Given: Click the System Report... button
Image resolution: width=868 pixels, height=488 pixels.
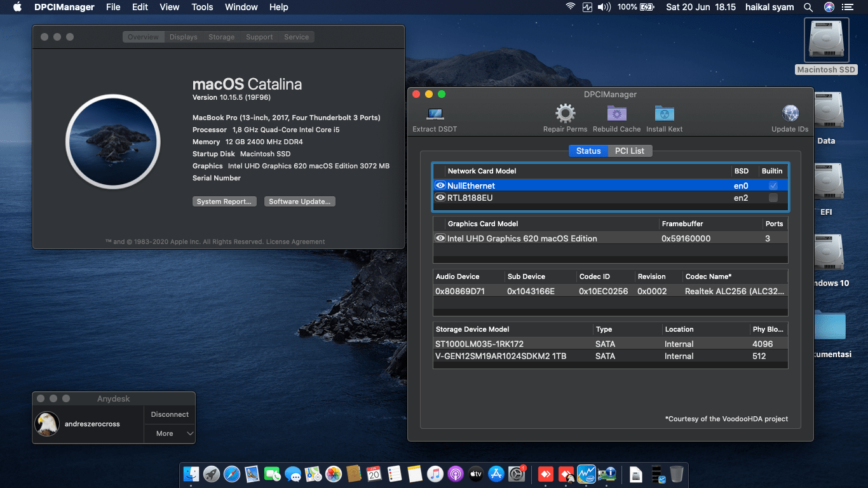Looking at the screenshot, I should [x=224, y=201].
